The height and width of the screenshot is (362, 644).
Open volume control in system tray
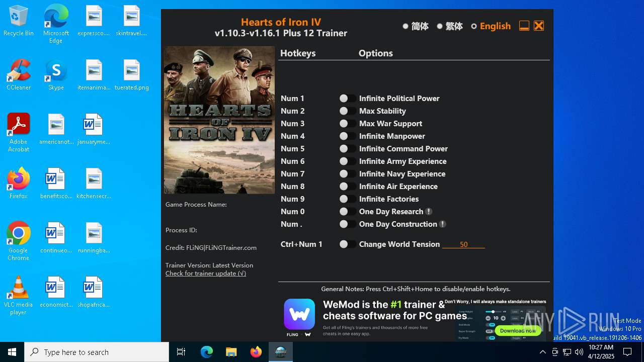[x=579, y=352]
